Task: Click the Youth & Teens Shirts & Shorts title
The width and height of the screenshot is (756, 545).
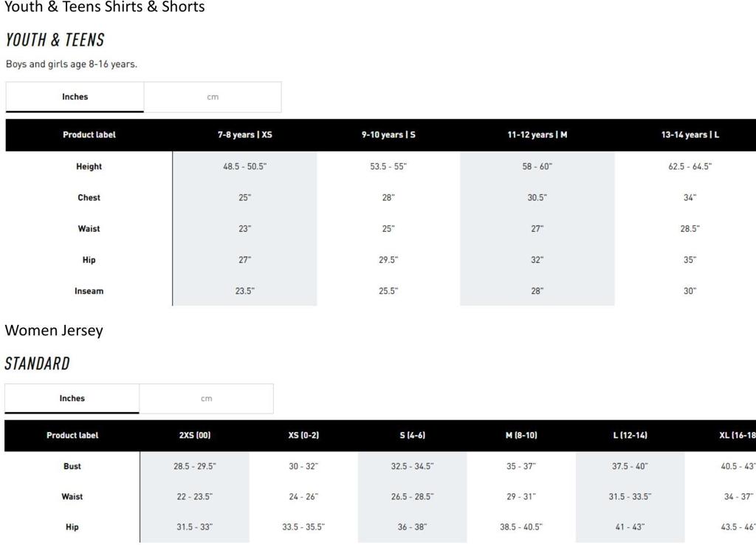Action: (105, 7)
